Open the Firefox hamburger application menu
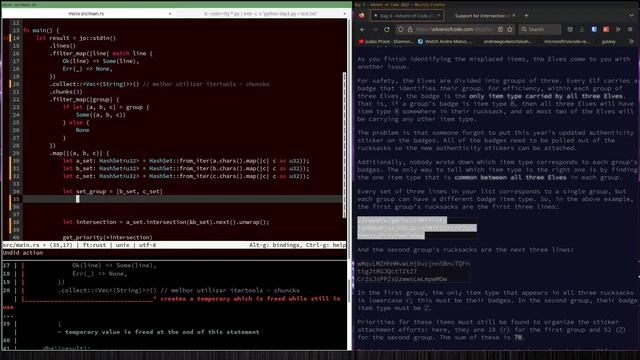640x360 pixels. coord(630,29)
